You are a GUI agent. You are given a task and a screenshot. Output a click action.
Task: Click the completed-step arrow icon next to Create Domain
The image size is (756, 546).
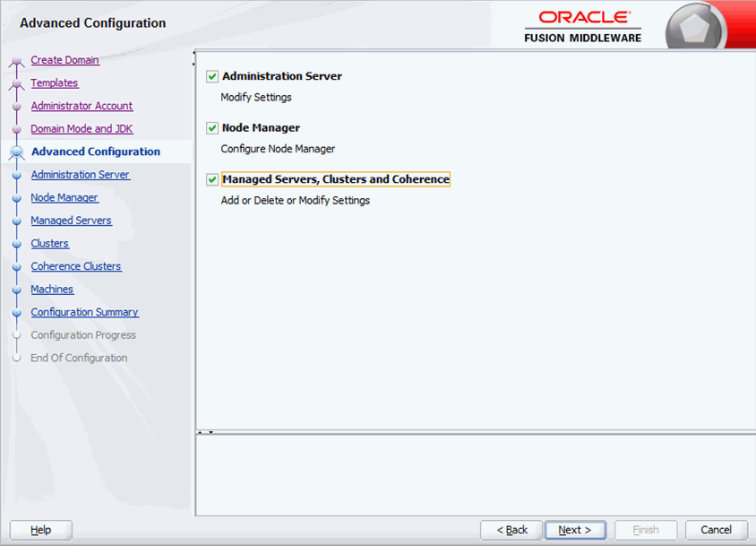15,59
